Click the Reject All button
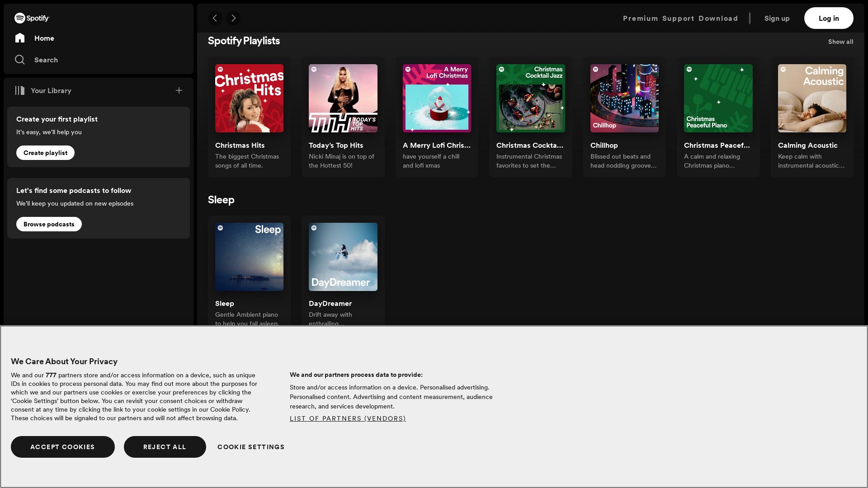This screenshot has height=488, width=868. coord(165,446)
